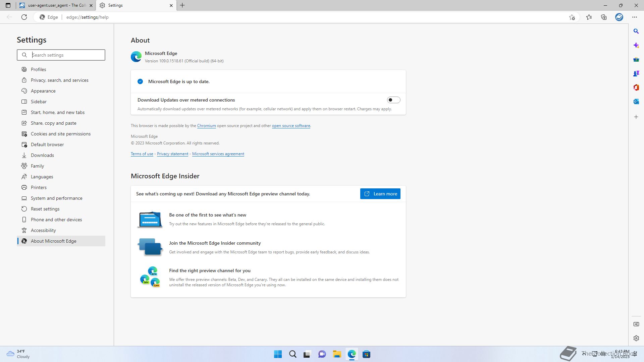Open taskbar Search magnifier icon
The width and height of the screenshot is (644, 362).
coord(292,354)
